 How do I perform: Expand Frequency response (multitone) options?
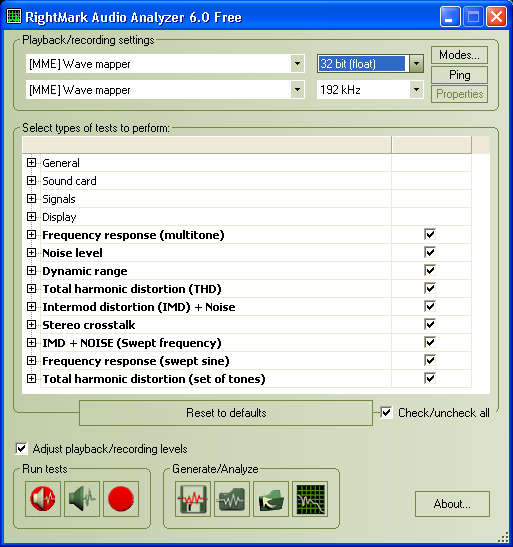click(x=31, y=235)
